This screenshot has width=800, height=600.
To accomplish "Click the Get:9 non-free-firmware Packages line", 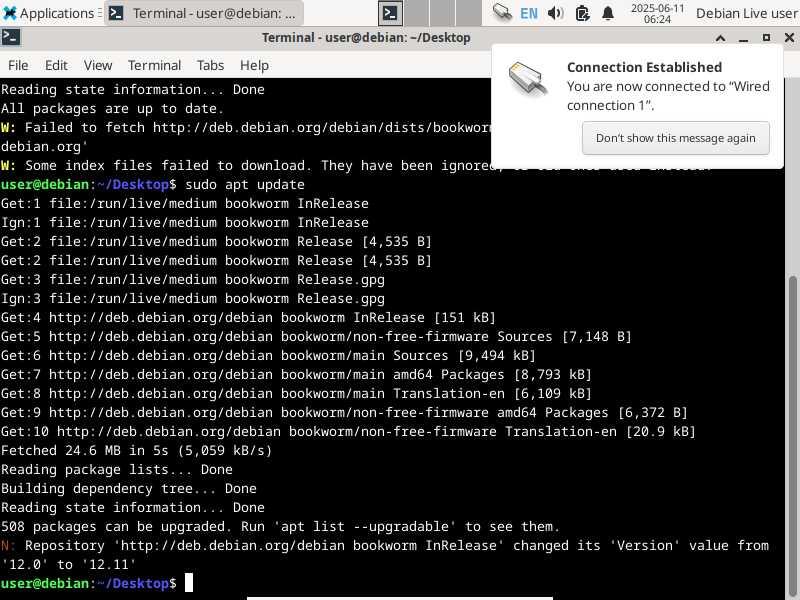I will [x=344, y=412].
